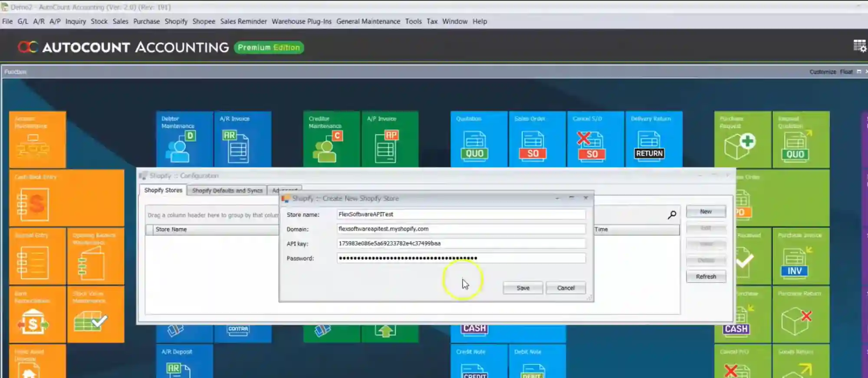Open the Request Quotation tile

point(801,139)
